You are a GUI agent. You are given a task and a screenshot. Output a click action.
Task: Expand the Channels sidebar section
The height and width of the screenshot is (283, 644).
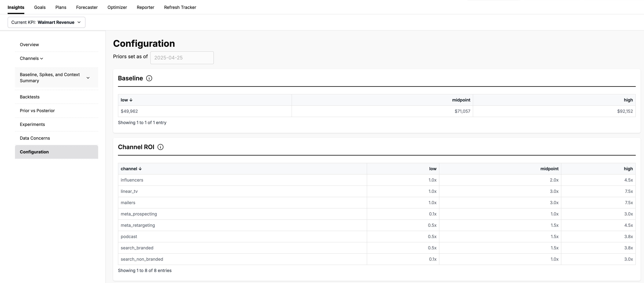[x=31, y=59]
